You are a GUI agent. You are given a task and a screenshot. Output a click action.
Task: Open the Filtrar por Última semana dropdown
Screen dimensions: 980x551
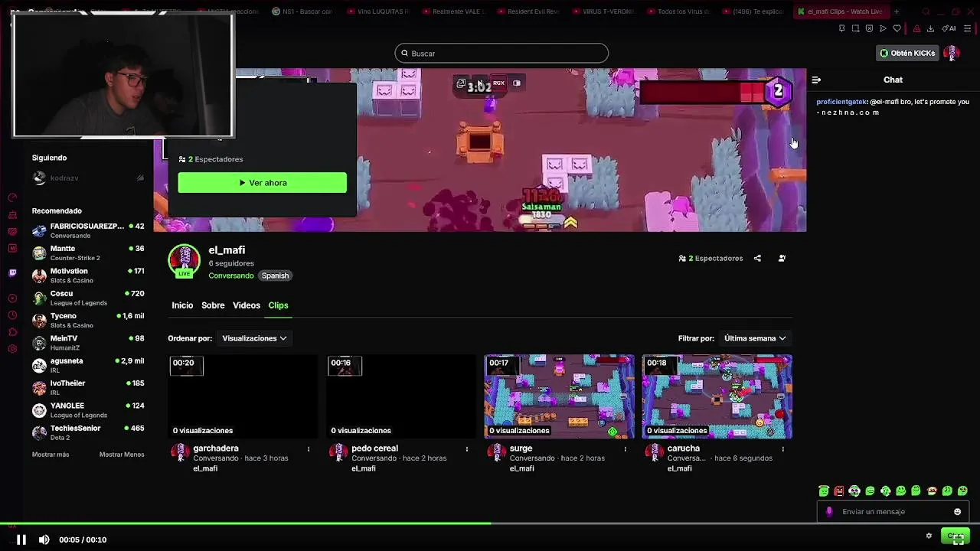(x=755, y=338)
